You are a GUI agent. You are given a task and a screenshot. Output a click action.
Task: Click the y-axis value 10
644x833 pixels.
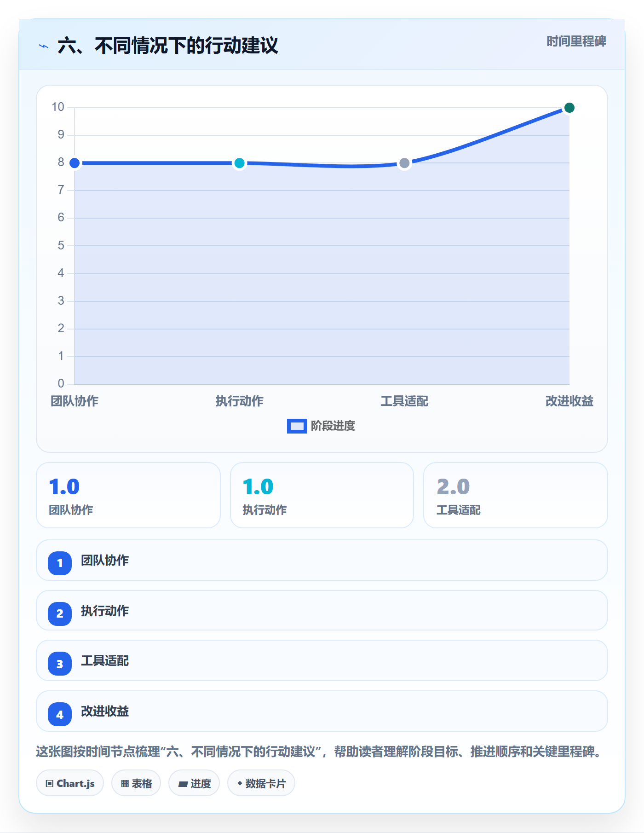pos(58,107)
